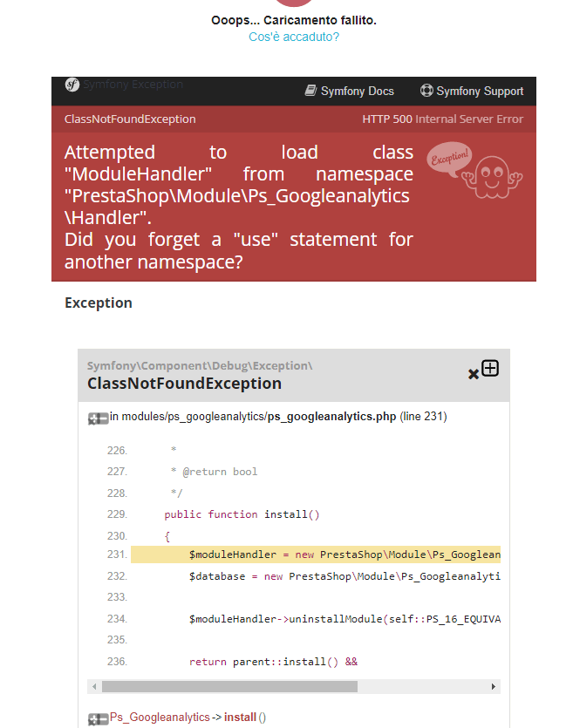Click the Symfony Support lifebuoy icon
The width and height of the screenshot is (573, 728).
click(x=426, y=90)
